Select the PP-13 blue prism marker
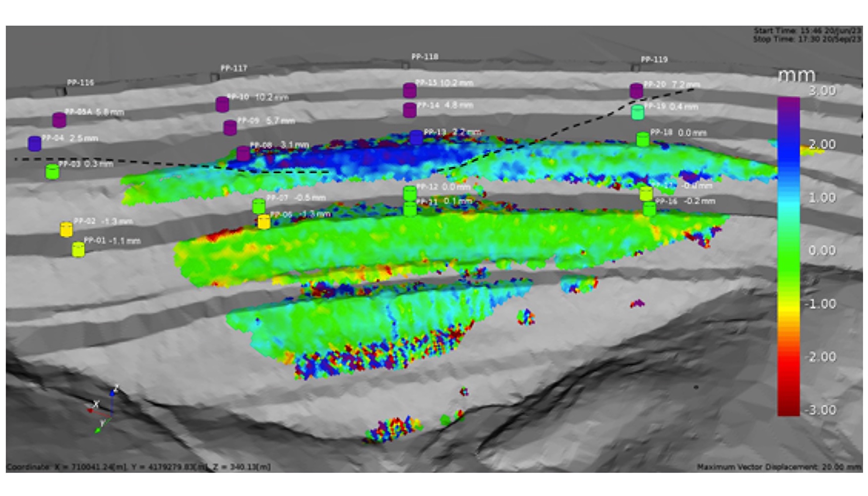Viewport: 868px width, 496px height. click(x=416, y=137)
